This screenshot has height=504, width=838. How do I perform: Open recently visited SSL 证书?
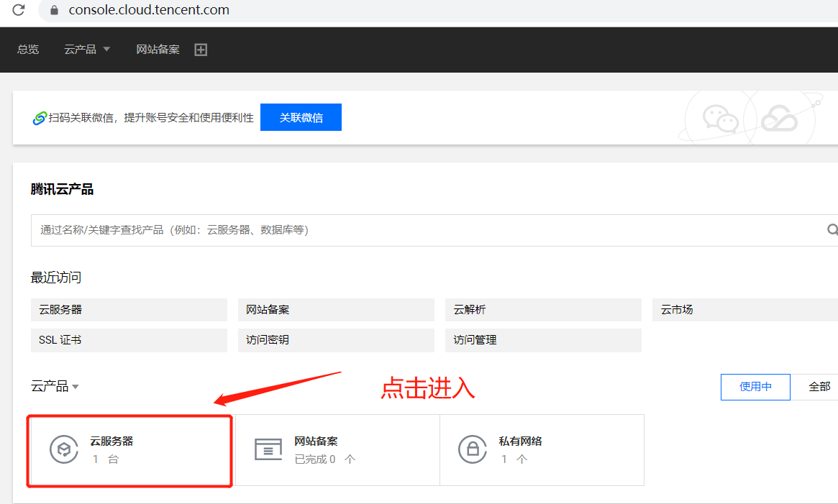129,340
